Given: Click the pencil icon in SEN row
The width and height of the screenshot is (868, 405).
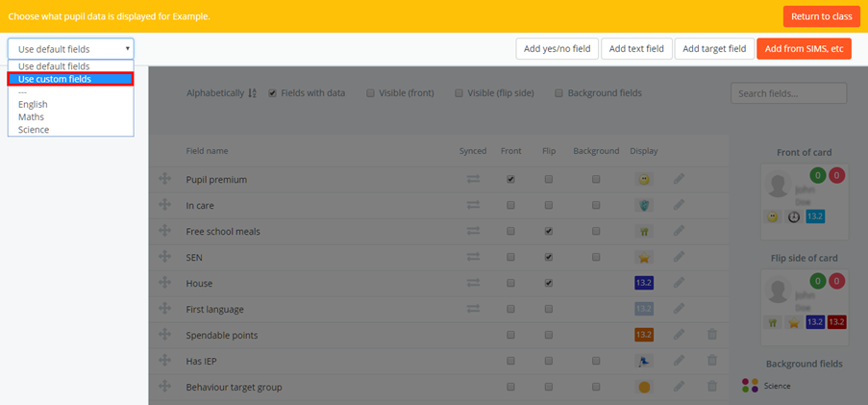Looking at the screenshot, I should [x=680, y=257].
